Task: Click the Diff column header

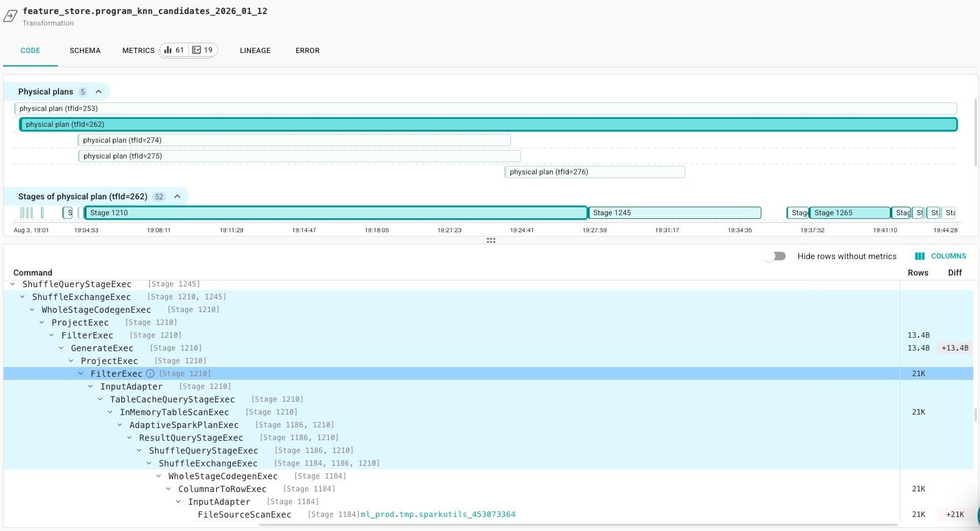Action: [955, 273]
